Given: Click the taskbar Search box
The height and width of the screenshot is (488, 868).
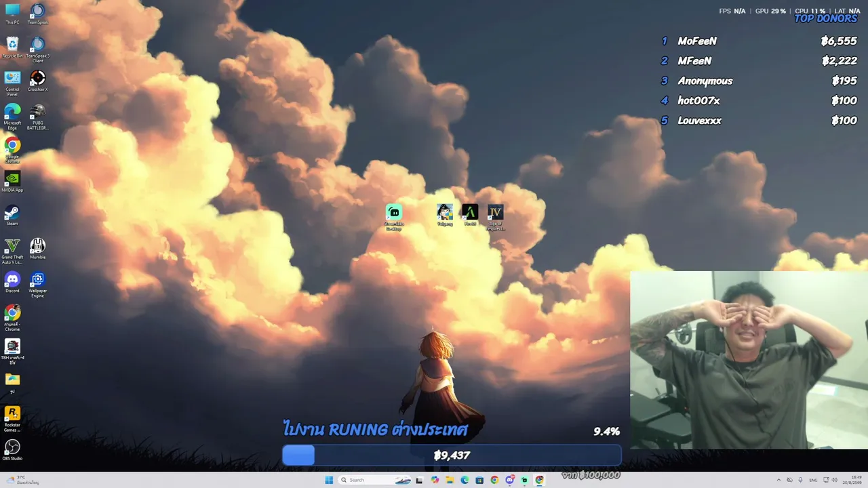Looking at the screenshot, I should [x=376, y=480].
